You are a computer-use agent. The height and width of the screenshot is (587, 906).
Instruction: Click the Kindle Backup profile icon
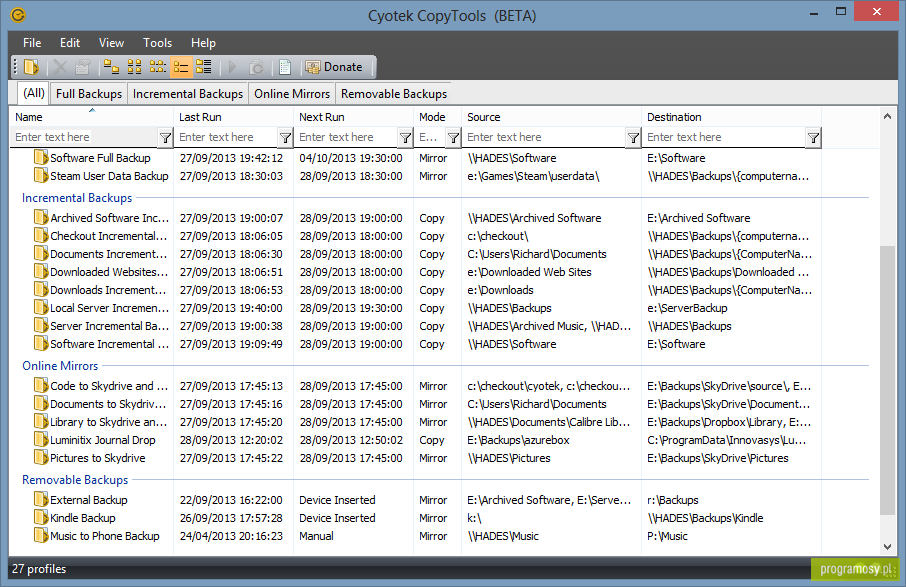click(40, 517)
